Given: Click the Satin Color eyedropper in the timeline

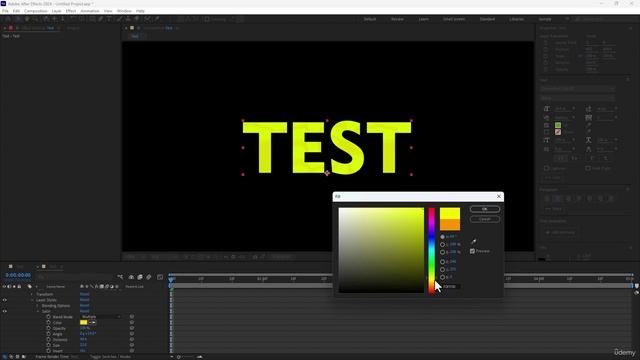Looking at the screenshot, I should click(92, 322).
